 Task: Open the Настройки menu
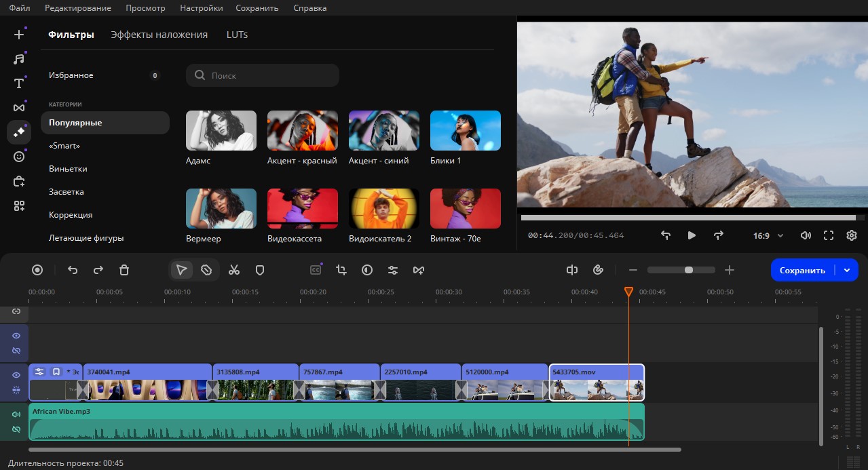pos(201,8)
